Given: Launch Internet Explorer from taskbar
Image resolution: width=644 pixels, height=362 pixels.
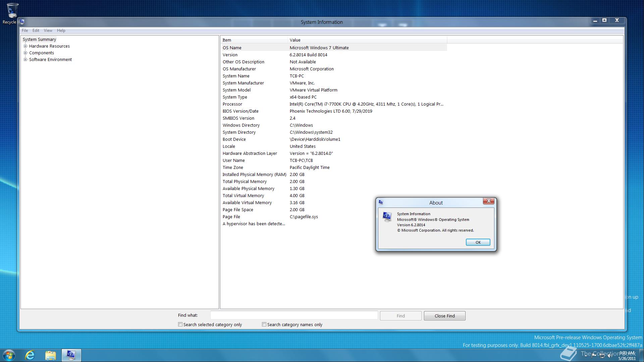Looking at the screenshot, I should tap(30, 355).
